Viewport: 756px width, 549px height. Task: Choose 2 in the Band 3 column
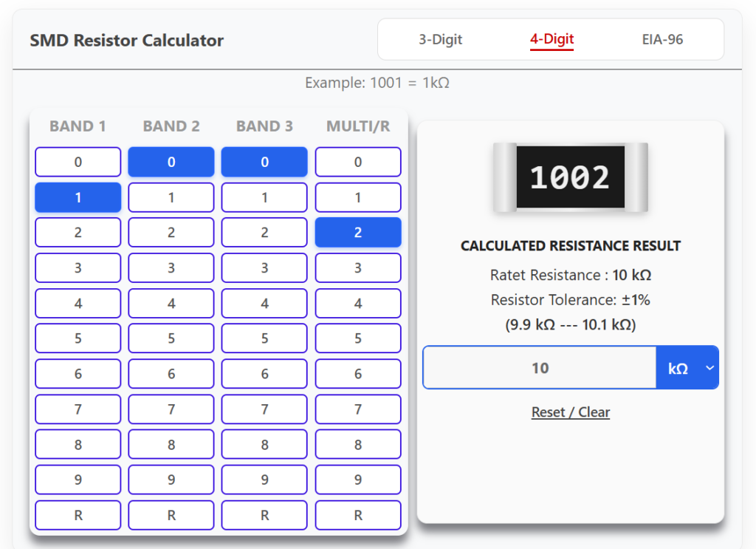tap(264, 233)
